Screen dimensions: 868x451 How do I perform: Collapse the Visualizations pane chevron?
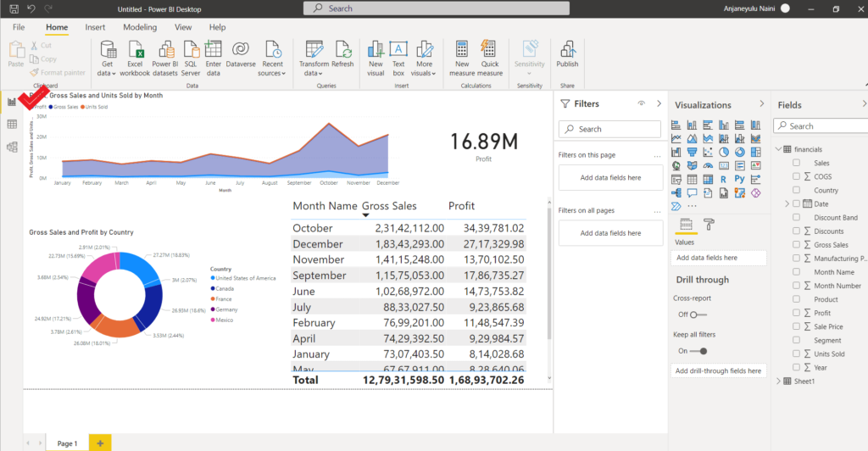(762, 104)
